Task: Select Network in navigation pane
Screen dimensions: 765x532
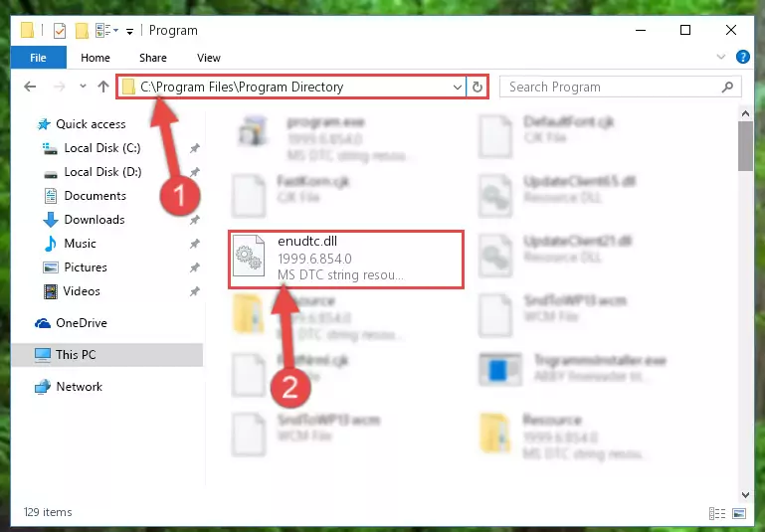Action: point(79,387)
